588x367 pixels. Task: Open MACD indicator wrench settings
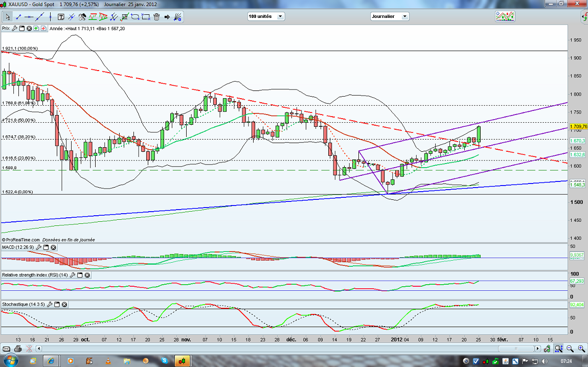tap(38, 247)
